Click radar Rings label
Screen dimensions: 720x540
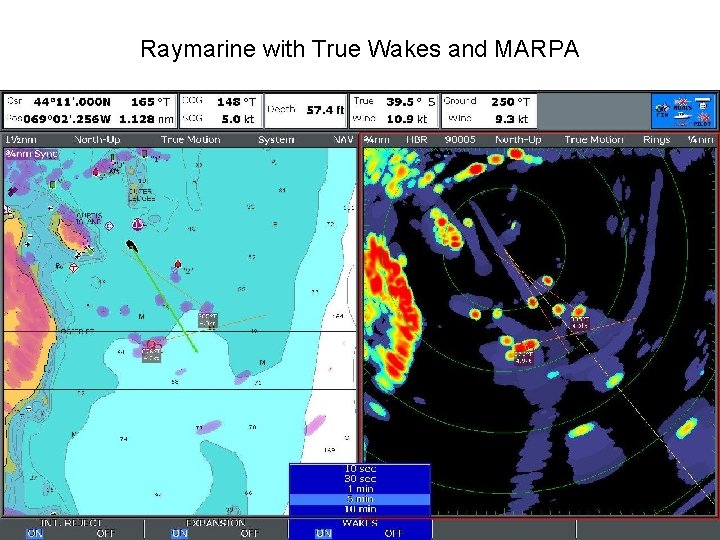tap(656, 140)
